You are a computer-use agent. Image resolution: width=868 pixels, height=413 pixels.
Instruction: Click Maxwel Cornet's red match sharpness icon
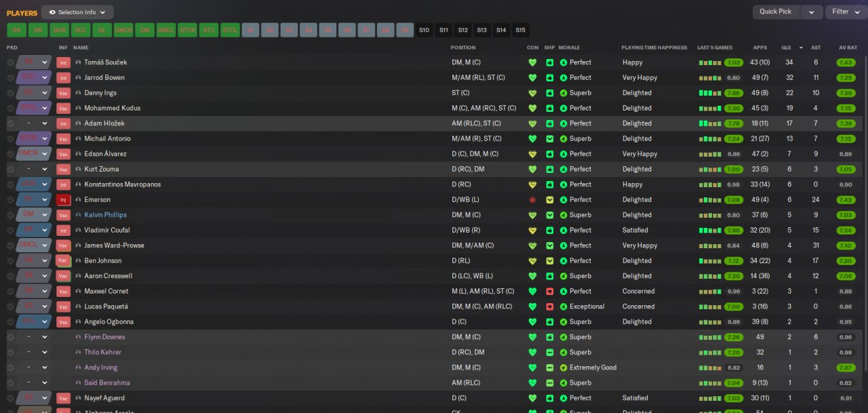pyautogui.click(x=550, y=292)
